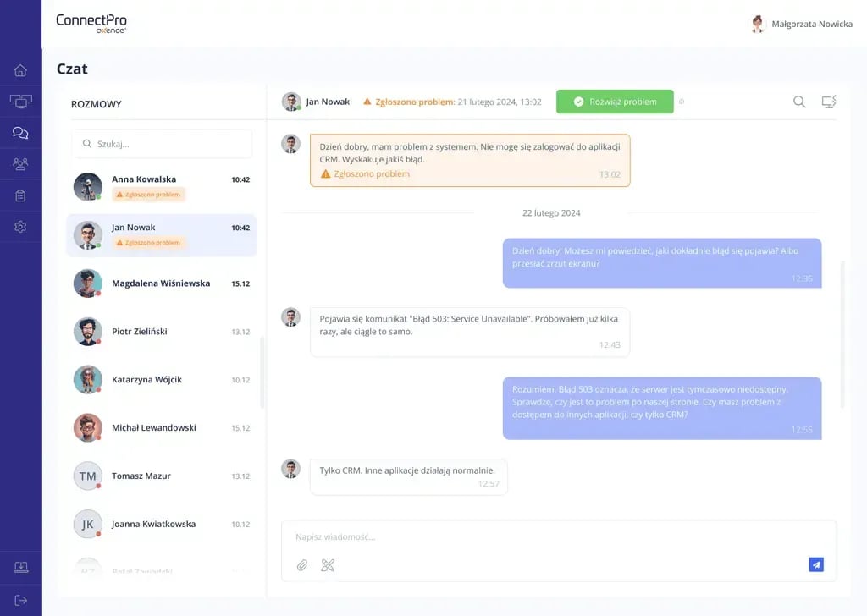Click the download icon near the sidebar bottom
This screenshot has width=867, height=616.
[x=20, y=567]
